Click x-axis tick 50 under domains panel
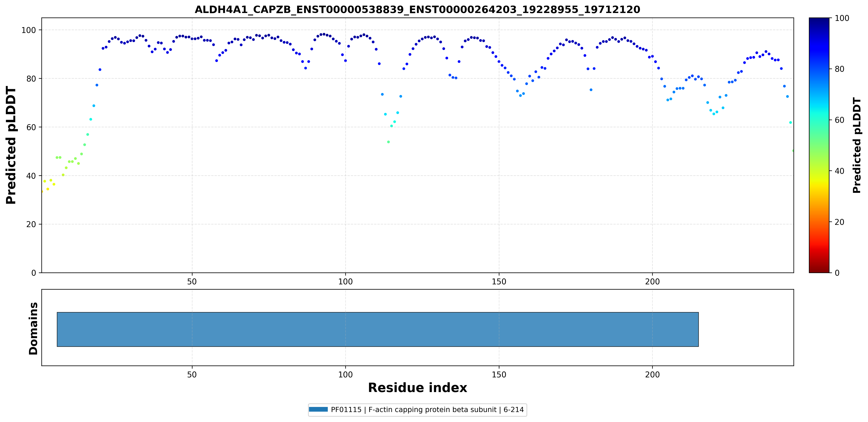 [x=192, y=374]
